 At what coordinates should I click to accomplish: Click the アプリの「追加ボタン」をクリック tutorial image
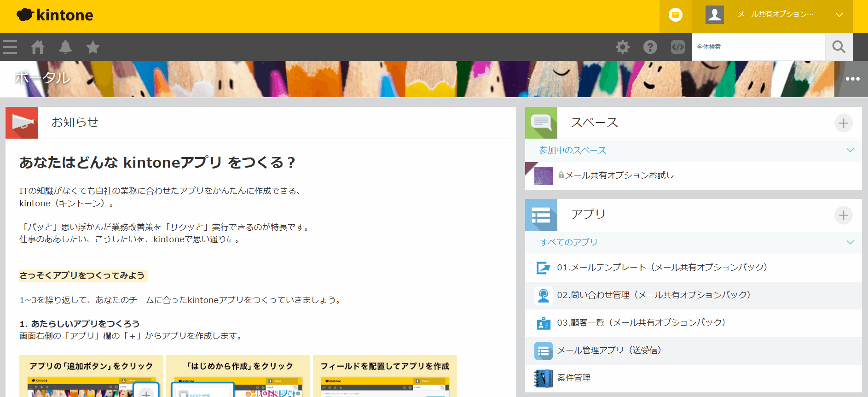tap(91, 376)
